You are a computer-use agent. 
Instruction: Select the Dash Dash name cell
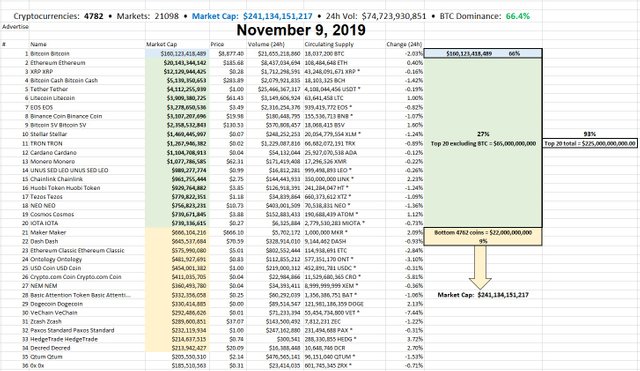pos(44,242)
